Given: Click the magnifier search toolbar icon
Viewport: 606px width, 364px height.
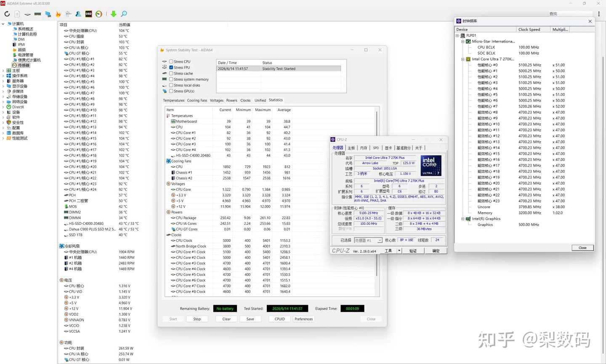Looking at the screenshot, I should 124,14.
